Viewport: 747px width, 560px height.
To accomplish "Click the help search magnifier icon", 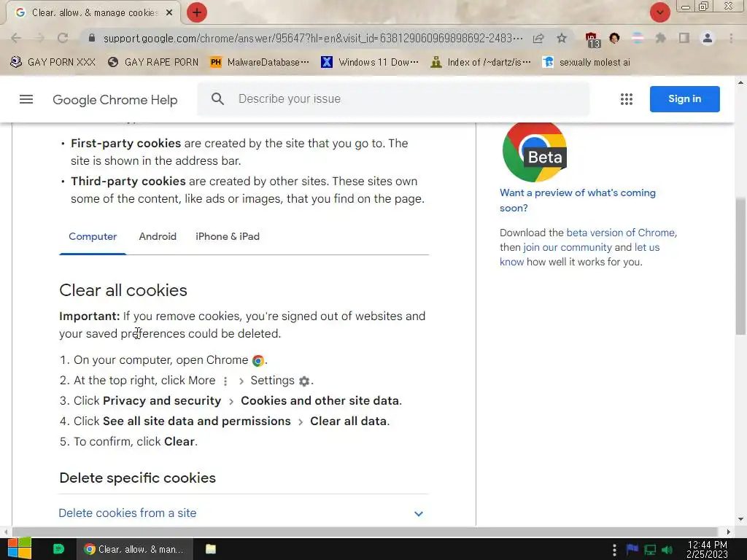I will [217, 99].
